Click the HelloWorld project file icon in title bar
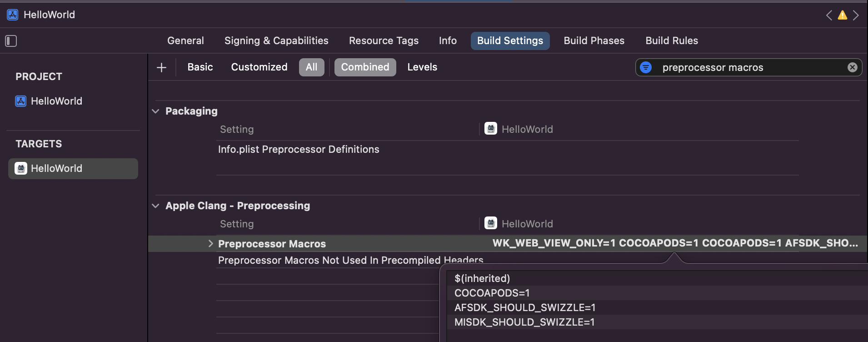Image resolution: width=868 pixels, height=342 pixels. coord(13,15)
